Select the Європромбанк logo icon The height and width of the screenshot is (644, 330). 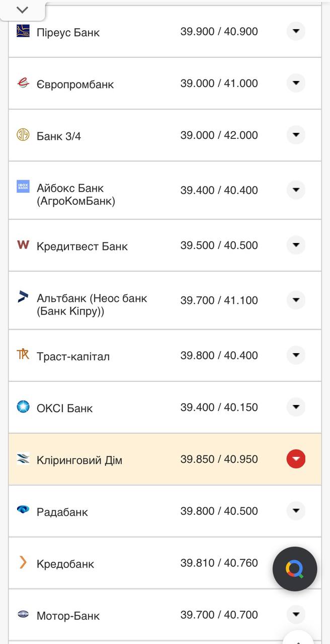tap(22, 83)
